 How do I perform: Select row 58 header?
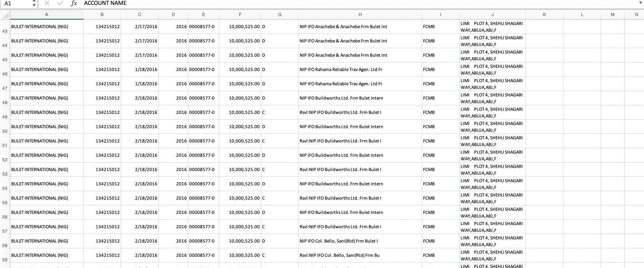click(x=5, y=241)
